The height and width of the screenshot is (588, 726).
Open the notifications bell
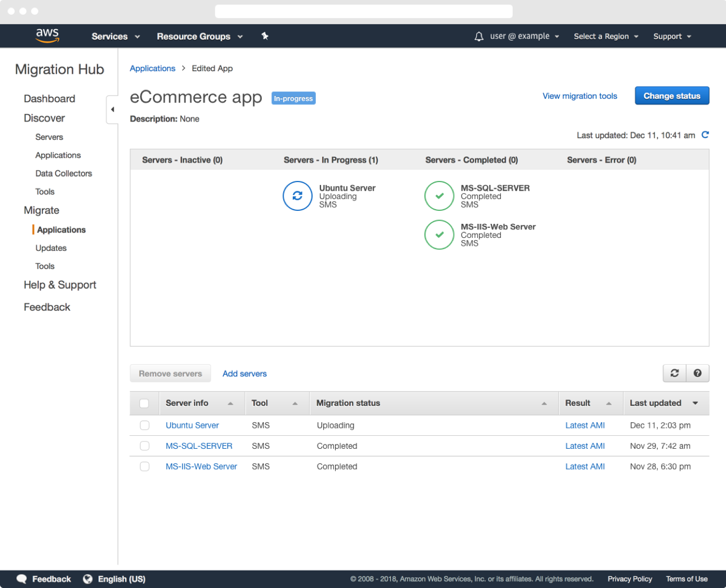[x=479, y=37]
